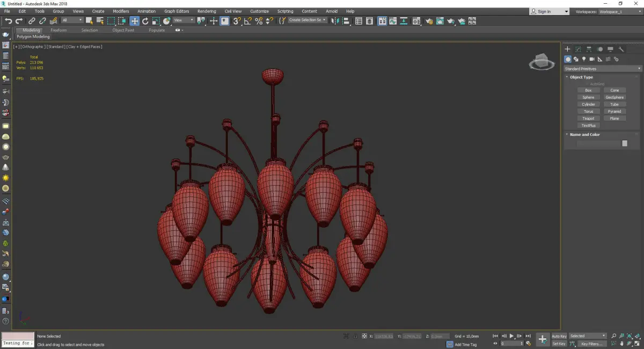Select Cameras category icon
The image size is (644, 349).
[x=592, y=59]
